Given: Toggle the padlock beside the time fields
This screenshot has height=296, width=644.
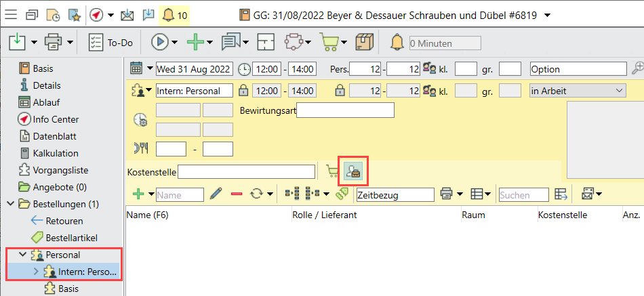Looking at the screenshot, I should pyautogui.click(x=243, y=90).
